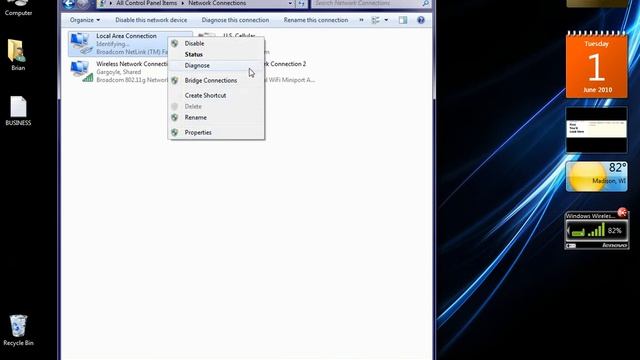The height and width of the screenshot is (360, 640).
Task: Click the signal bars in wireless gadget
Action: [x=596, y=230]
